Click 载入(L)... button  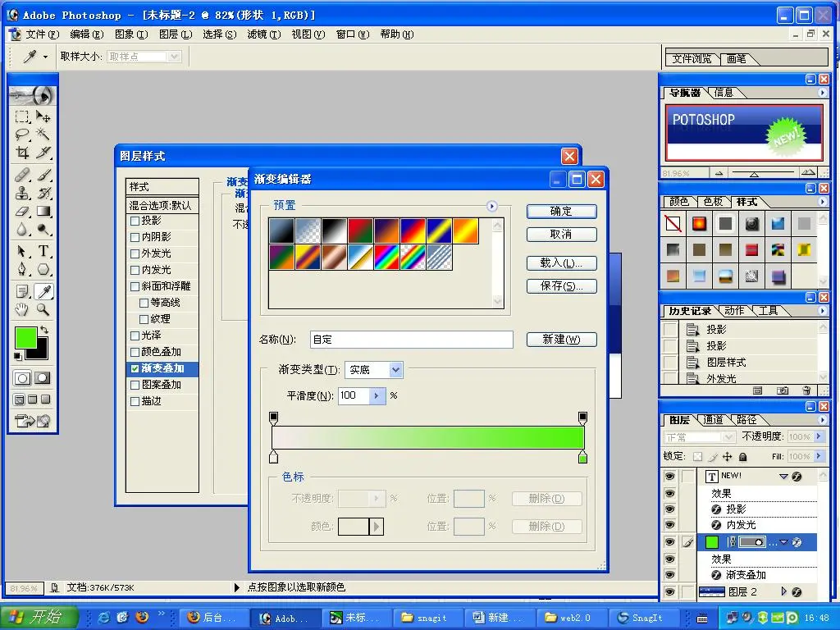(x=561, y=263)
